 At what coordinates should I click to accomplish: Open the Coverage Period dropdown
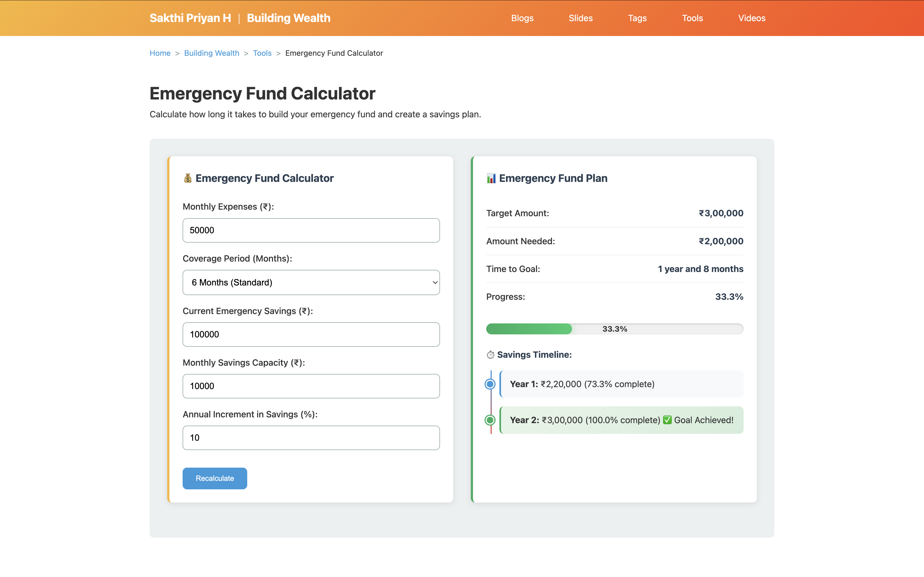tap(311, 282)
